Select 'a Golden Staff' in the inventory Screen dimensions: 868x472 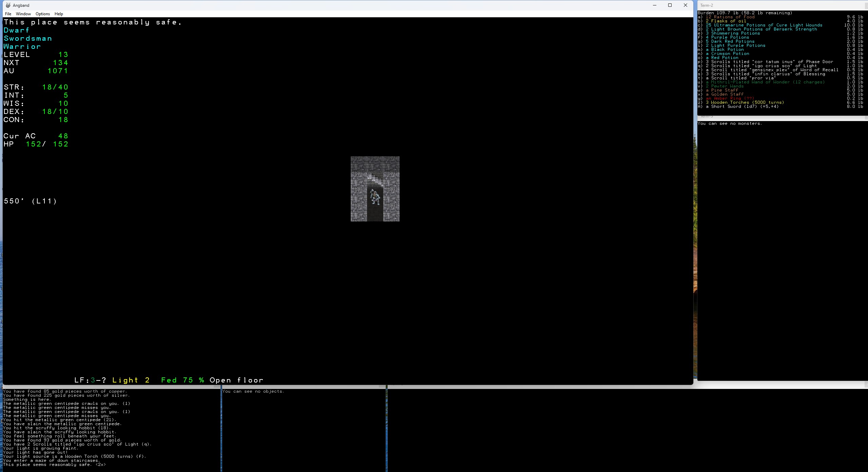[x=780, y=94]
